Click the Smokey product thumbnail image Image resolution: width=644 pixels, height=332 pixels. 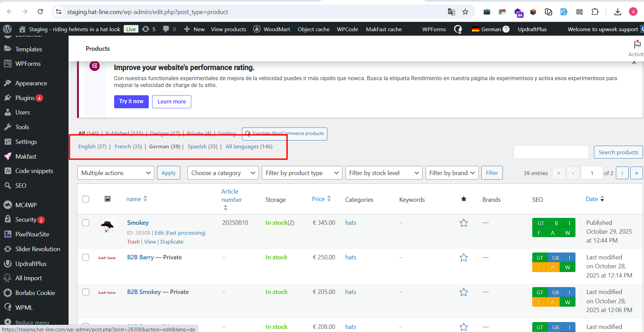click(107, 226)
